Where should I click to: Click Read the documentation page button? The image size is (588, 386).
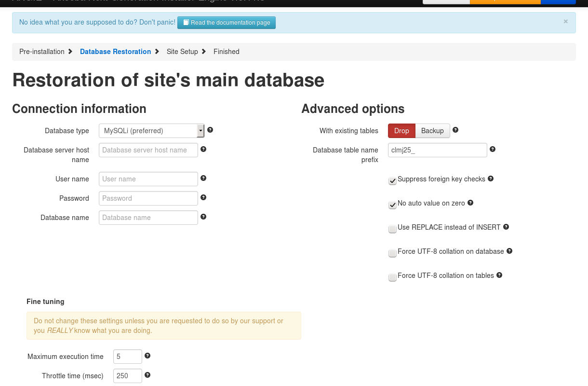pos(227,23)
